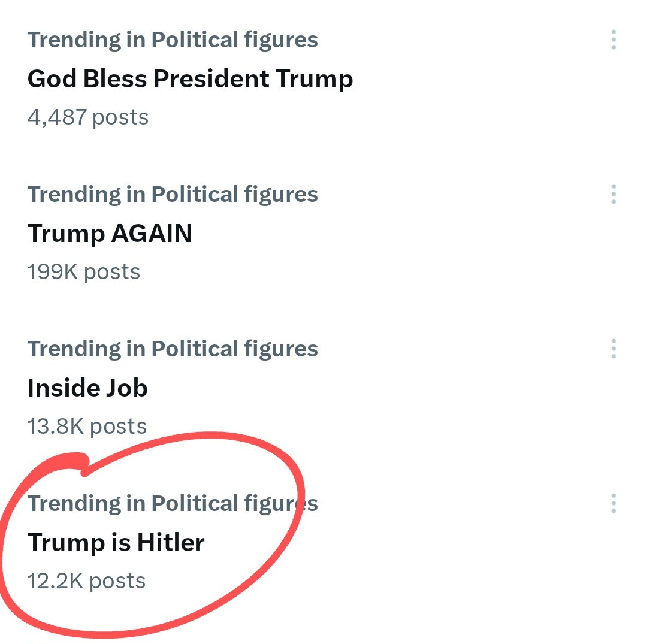Open more options for God Bless President Trump
The width and height of the screenshot is (647, 644).
click(x=613, y=40)
